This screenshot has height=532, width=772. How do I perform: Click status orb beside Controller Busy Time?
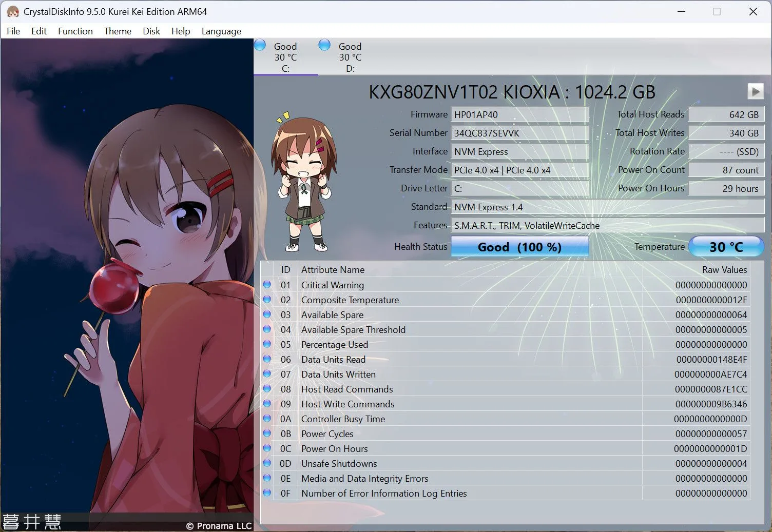(267, 418)
